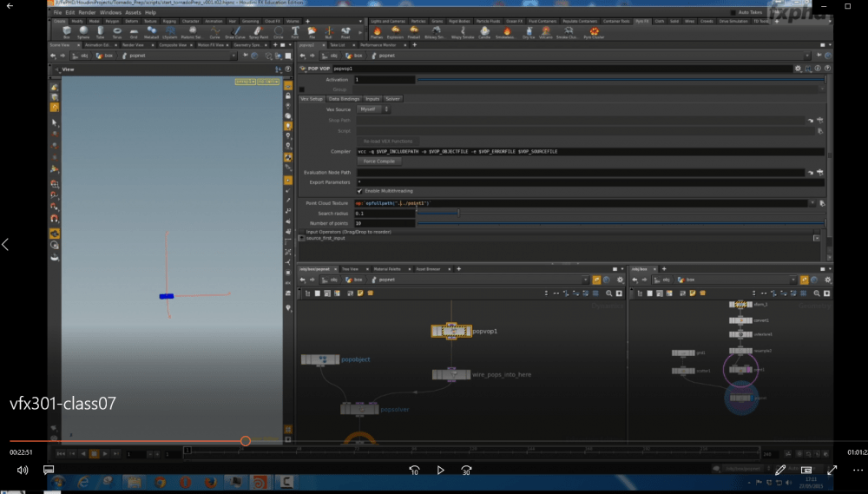The height and width of the screenshot is (494, 868).
Task: Open the Render menu
Action: pyautogui.click(x=87, y=12)
